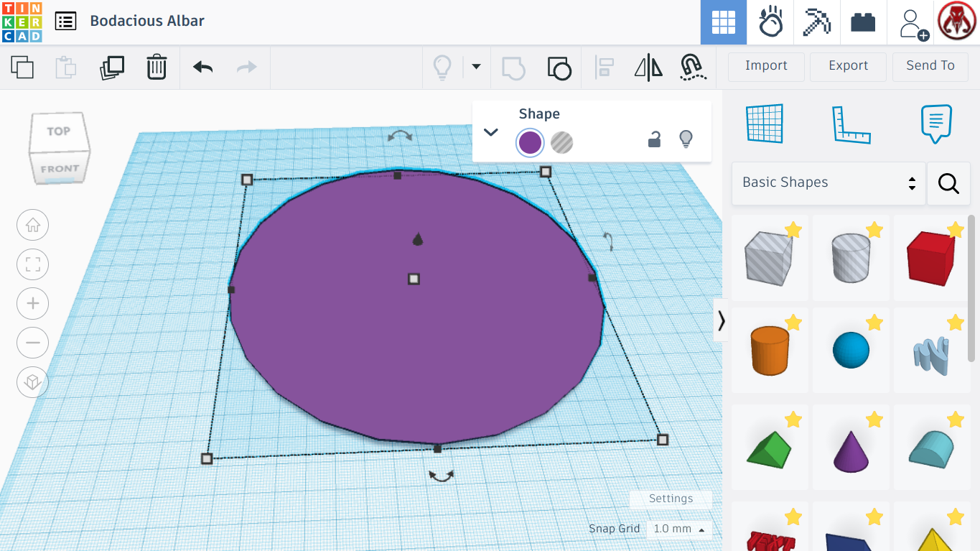Select the blue Sphere shape
The height and width of the screenshot is (551, 980).
coord(851,351)
